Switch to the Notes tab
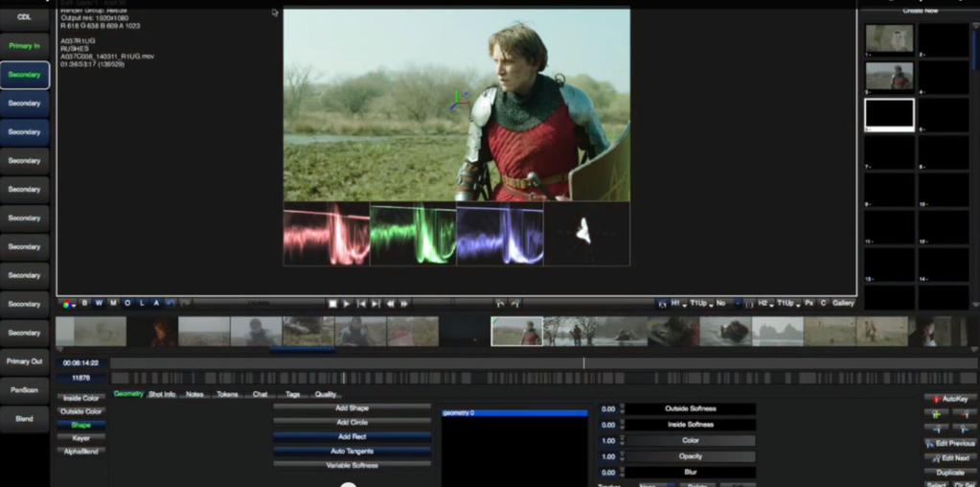This screenshot has height=487, width=980. (195, 394)
